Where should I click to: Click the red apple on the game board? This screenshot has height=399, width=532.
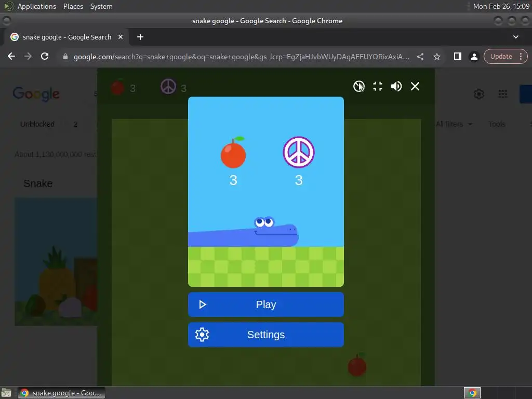click(357, 365)
